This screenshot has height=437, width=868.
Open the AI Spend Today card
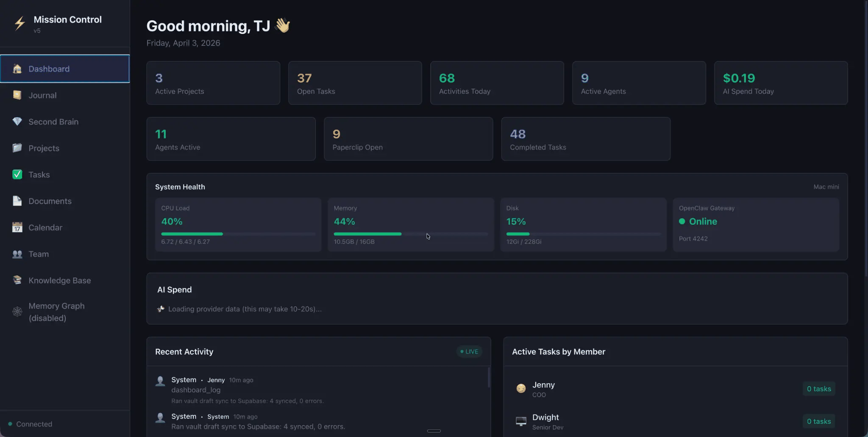click(781, 83)
